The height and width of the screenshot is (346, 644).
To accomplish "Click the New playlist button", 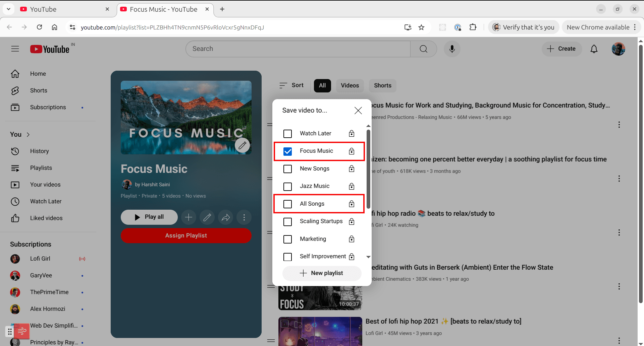I will pos(322,273).
